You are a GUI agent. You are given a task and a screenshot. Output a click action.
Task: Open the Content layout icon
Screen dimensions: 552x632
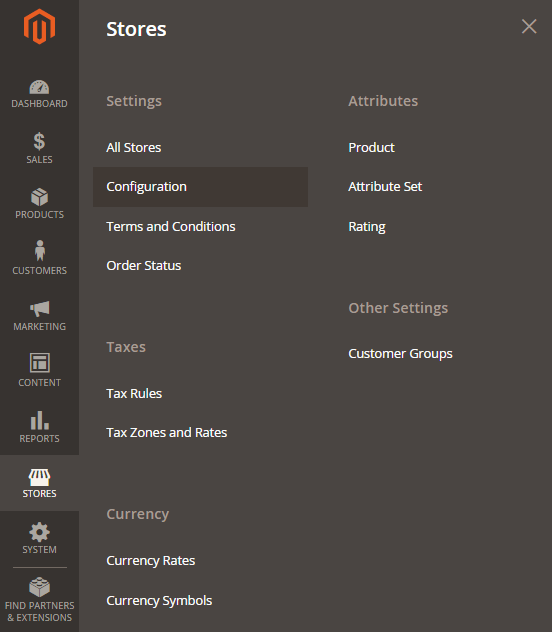(39, 363)
